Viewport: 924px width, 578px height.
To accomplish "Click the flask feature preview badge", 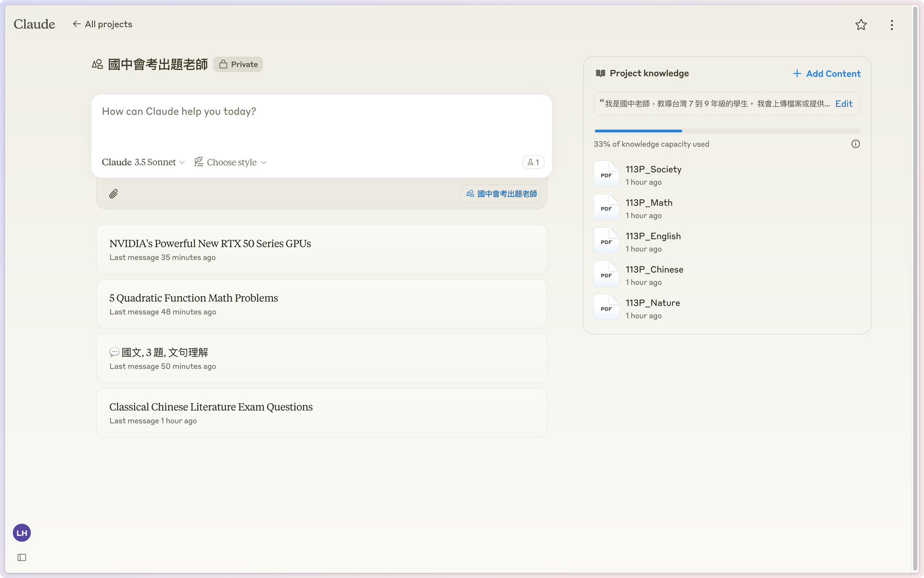I will [x=533, y=162].
